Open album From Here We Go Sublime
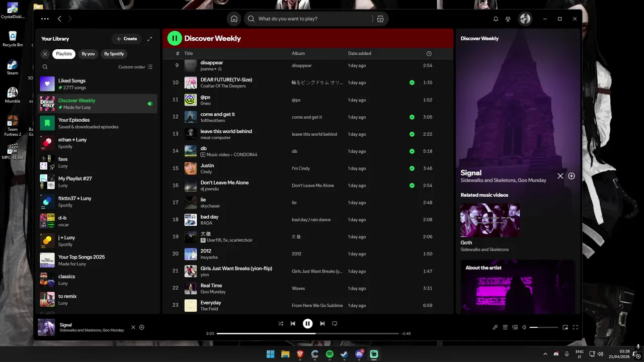The image size is (644, 362). tap(317, 306)
